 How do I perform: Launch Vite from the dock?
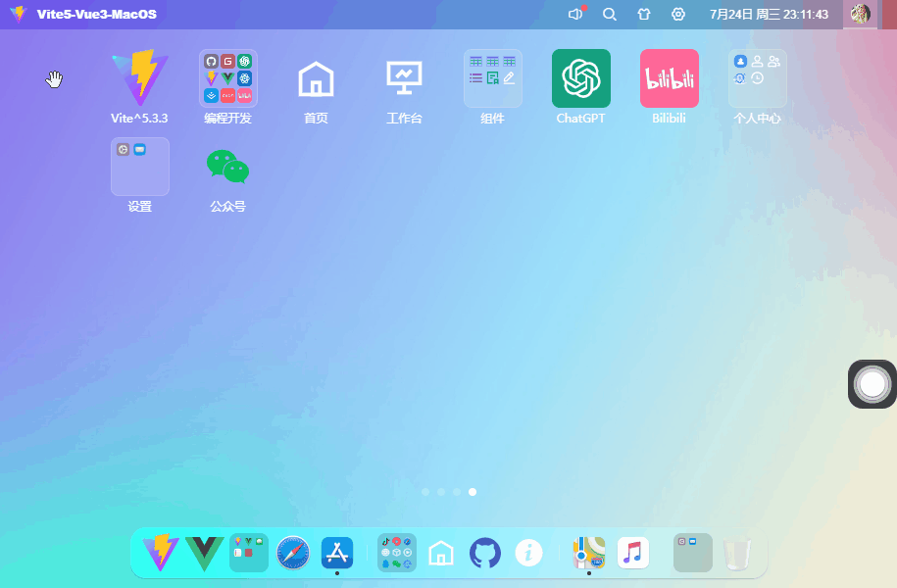[x=161, y=553]
